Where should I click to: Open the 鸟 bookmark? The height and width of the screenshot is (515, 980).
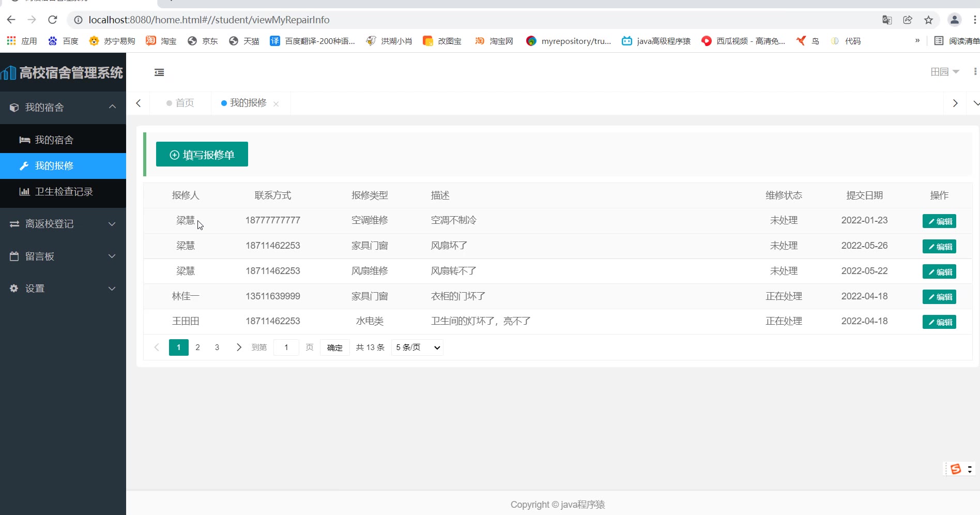[x=808, y=41]
